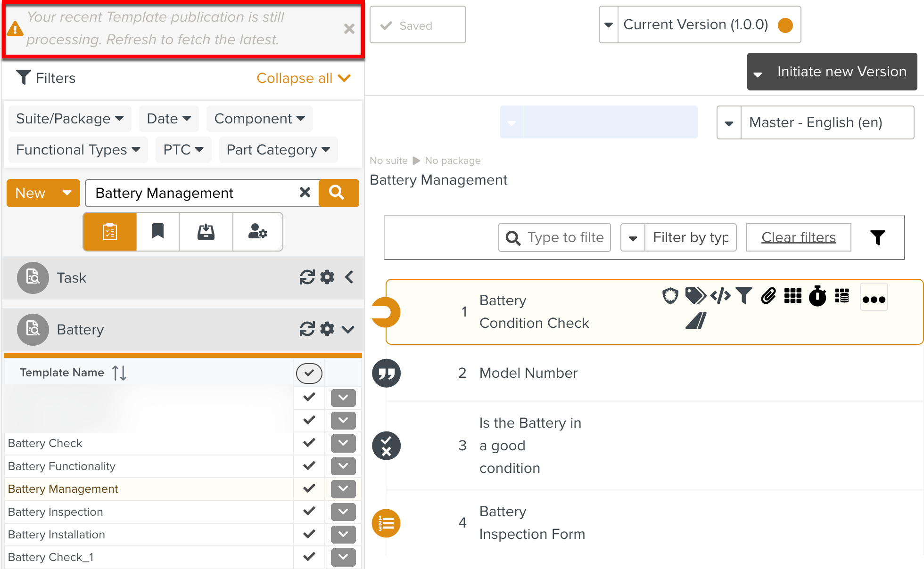
Task: Click the Type to filter input field
Action: pyautogui.click(x=565, y=237)
